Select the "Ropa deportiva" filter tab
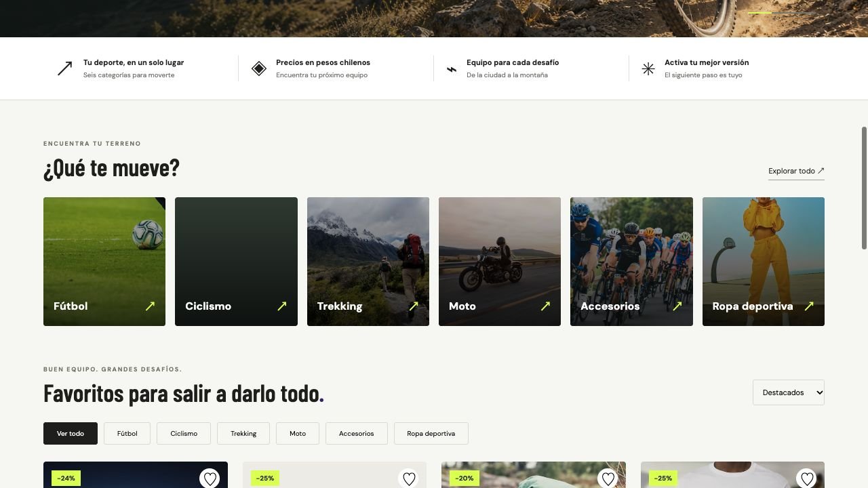This screenshot has height=488, width=868. click(431, 434)
